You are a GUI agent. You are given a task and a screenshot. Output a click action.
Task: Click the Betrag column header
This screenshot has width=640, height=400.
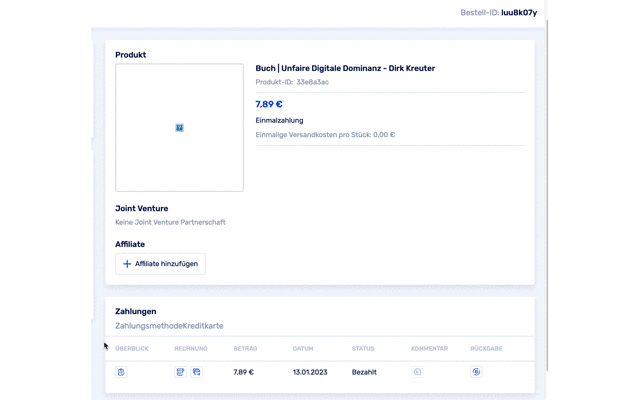tap(245, 349)
